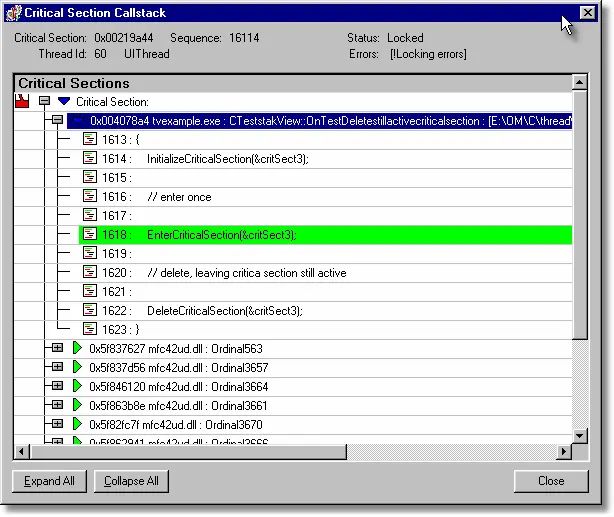Viewport: 614px width, 517px height.
Task: Expand the 0x5f82fc7f Ordinal3670 stack frame
Action: [58, 423]
